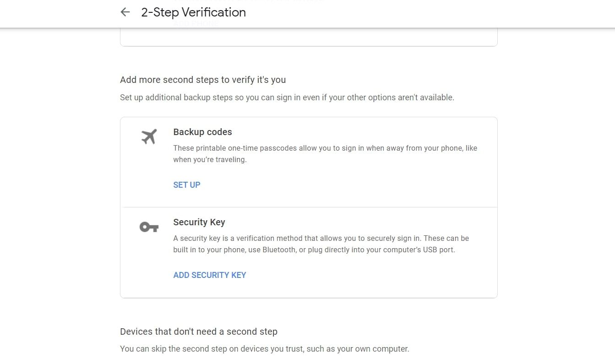The image size is (615, 364).
Task: Select the 'Security Key' heading
Action: pos(199,222)
